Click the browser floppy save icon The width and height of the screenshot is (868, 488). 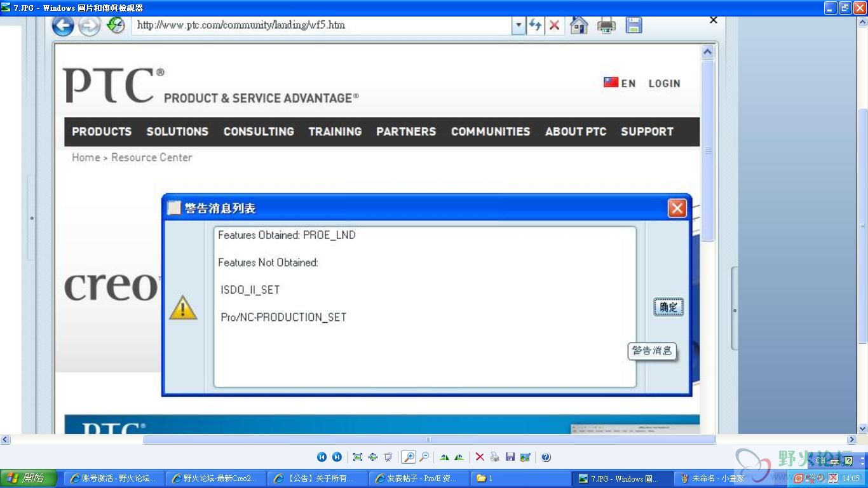pyautogui.click(x=634, y=25)
